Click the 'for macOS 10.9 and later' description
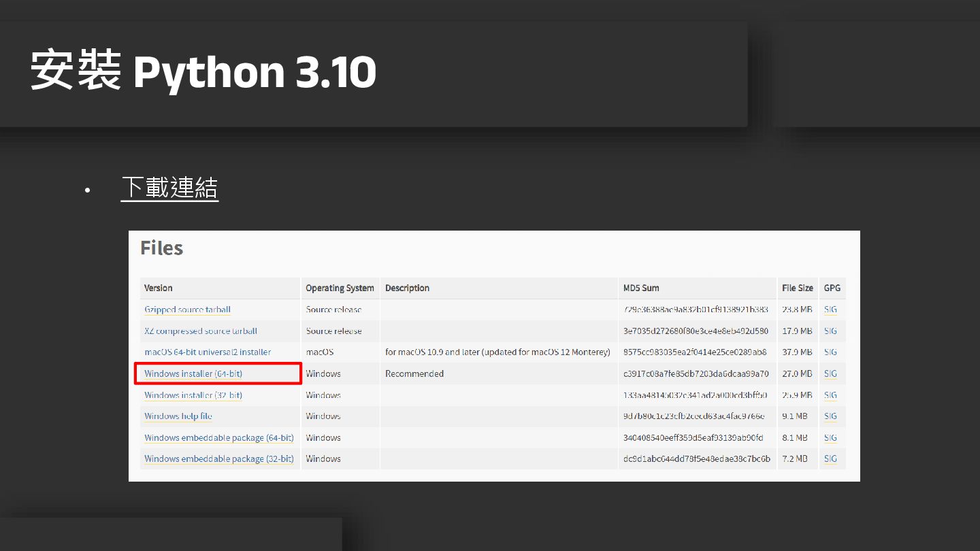Image resolution: width=980 pixels, height=551 pixels. (497, 352)
